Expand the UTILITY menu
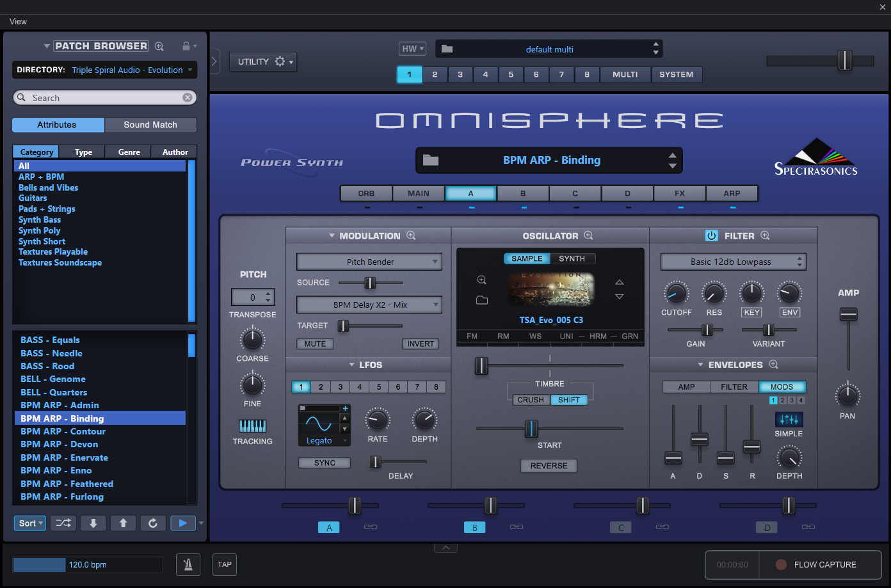 tap(263, 61)
